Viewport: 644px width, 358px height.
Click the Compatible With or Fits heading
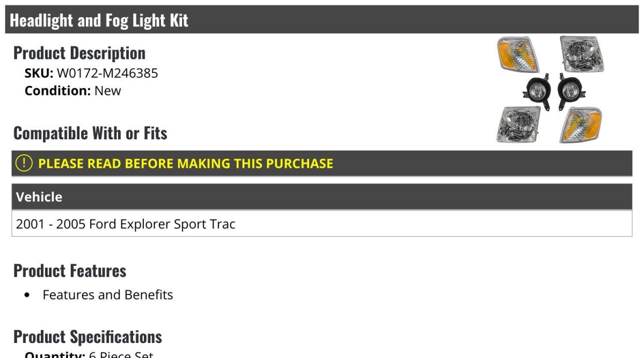(x=90, y=133)
